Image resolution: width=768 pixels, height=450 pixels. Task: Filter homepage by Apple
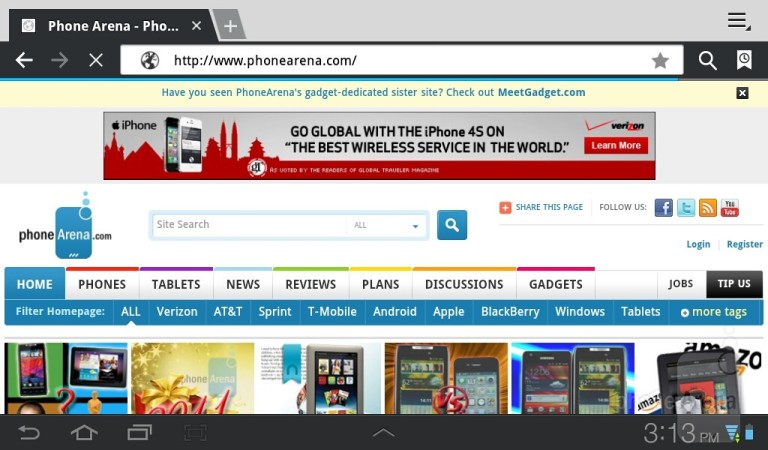point(449,312)
